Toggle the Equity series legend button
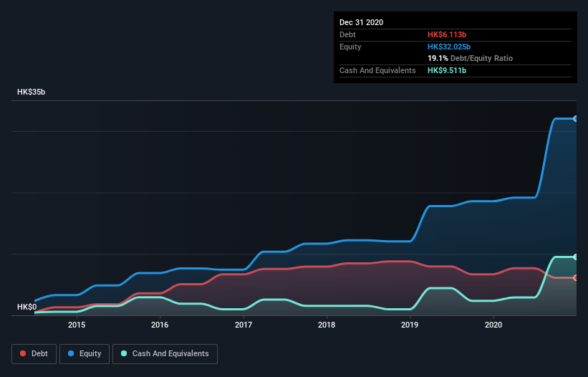Image resolution: width=588 pixels, height=377 pixels. click(85, 354)
